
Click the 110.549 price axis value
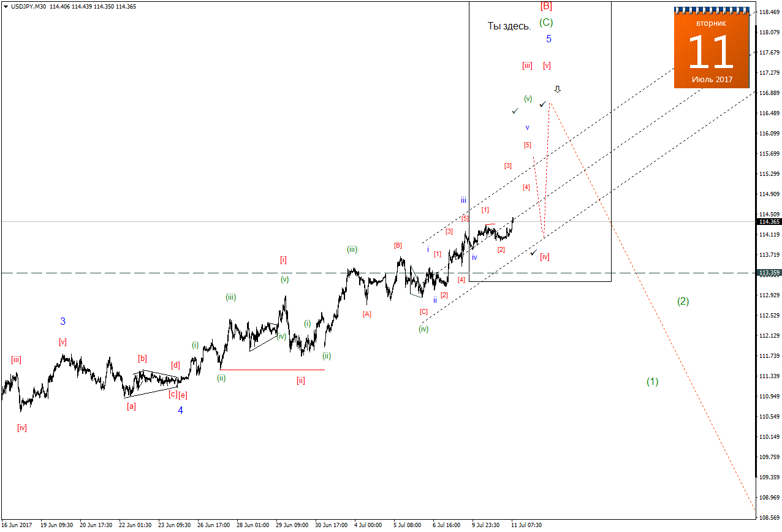770,416
